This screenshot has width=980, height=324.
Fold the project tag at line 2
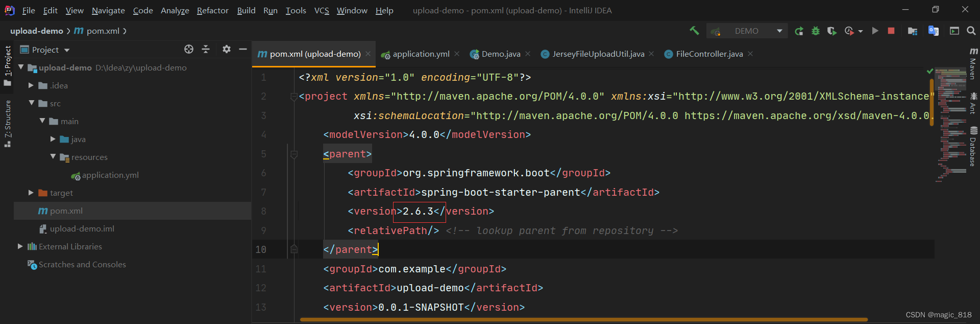tap(294, 97)
